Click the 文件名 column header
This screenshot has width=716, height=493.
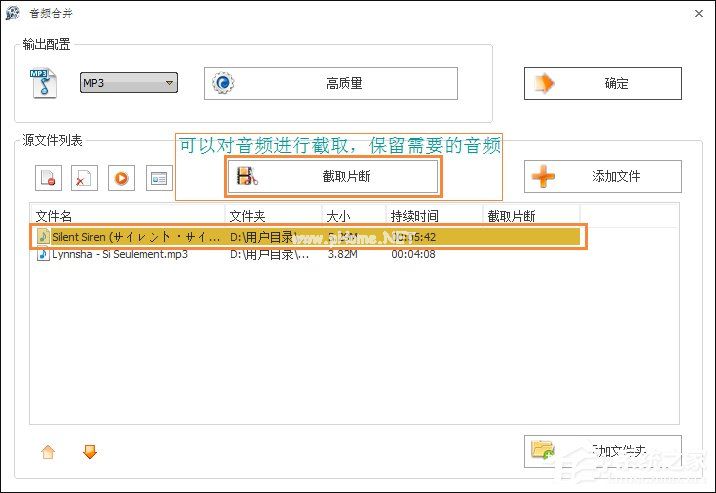(x=129, y=216)
